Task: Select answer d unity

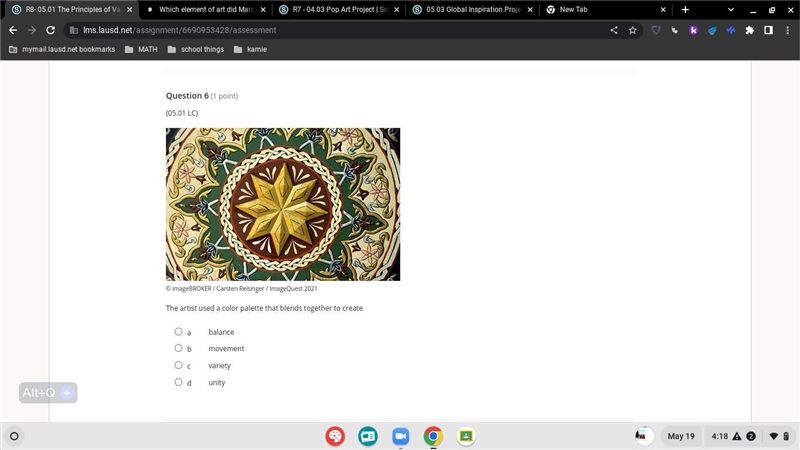Action: click(178, 382)
